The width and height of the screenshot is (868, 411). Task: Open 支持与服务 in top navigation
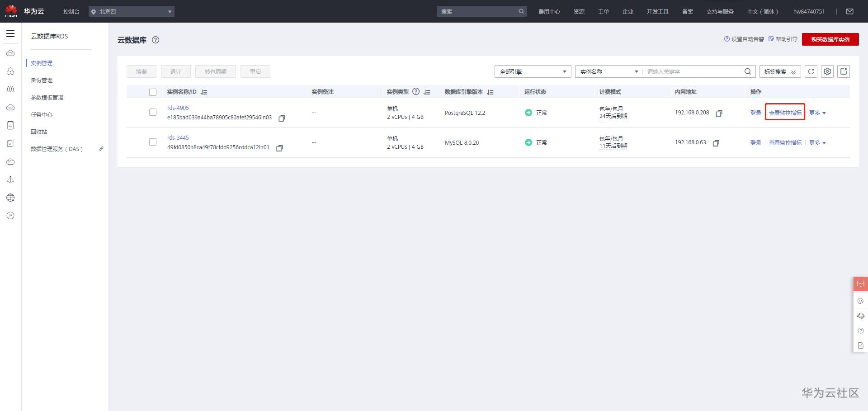click(x=720, y=11)
